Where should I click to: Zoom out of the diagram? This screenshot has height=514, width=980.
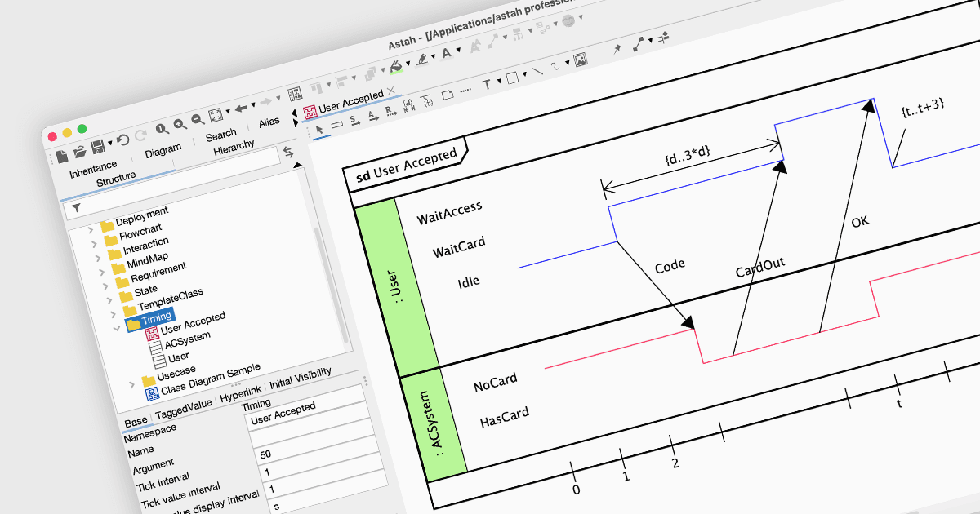197,120
